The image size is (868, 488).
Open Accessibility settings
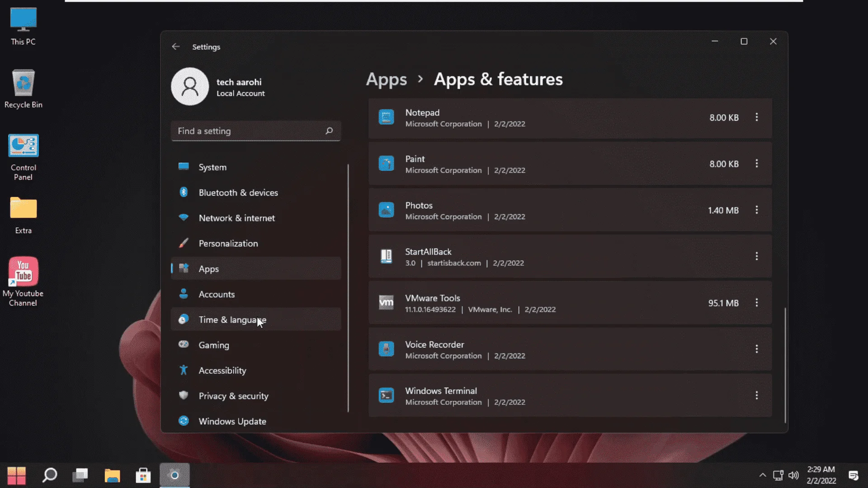pyautogui.click(x=256, y=371)
